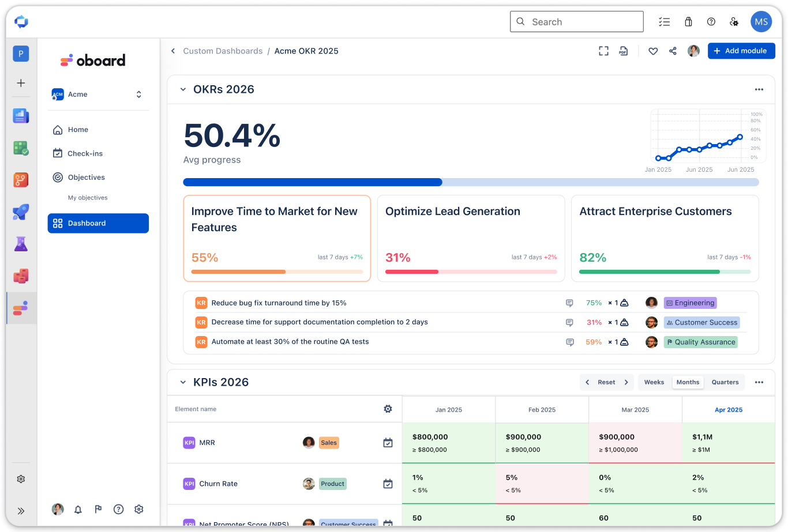Click the 55% orange objective progress bar

tap(277, 271)
